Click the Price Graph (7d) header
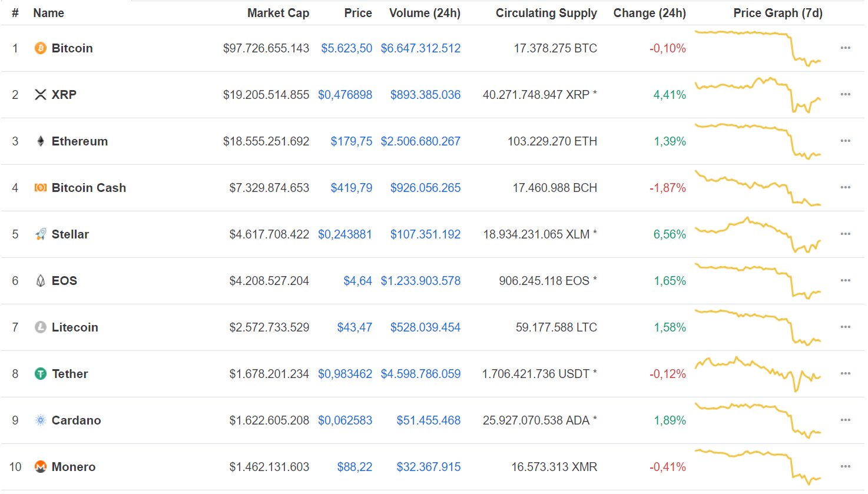 (778, 13)
